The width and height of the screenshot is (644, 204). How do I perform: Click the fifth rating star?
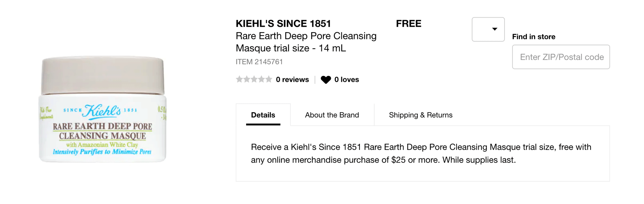click(x=269, y=79)
